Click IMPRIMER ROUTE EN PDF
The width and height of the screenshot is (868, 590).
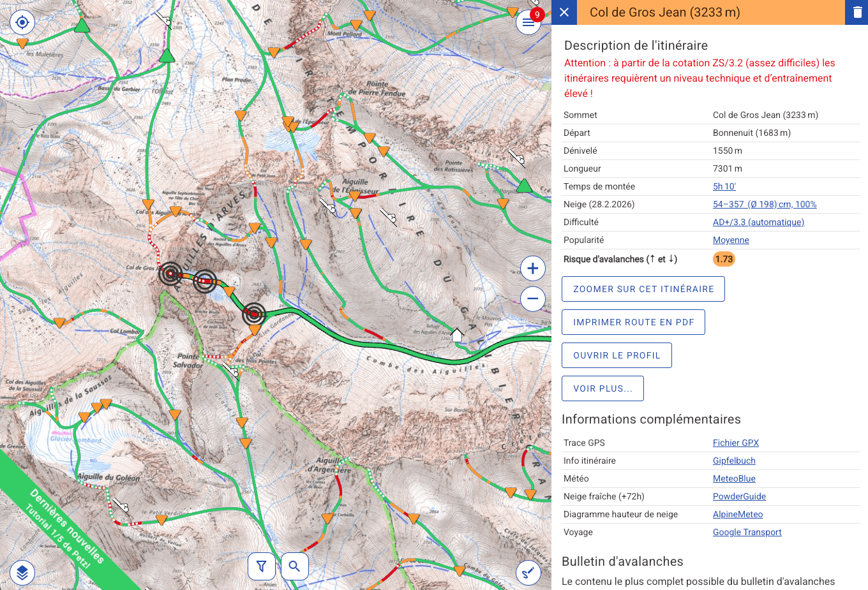tap(633, 321)
